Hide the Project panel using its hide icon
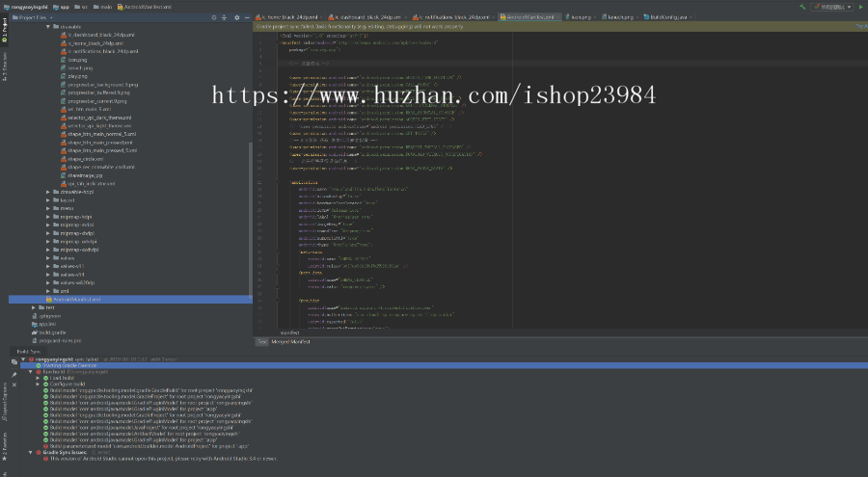 pyautogui.click(x=248, y=17)
